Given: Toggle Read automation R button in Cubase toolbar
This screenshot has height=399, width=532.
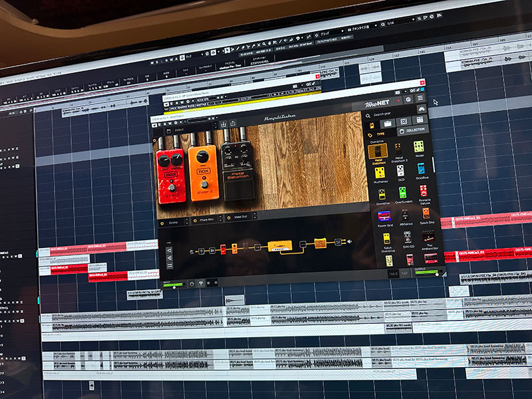Looking at the screenshot, I should (166, 61).
